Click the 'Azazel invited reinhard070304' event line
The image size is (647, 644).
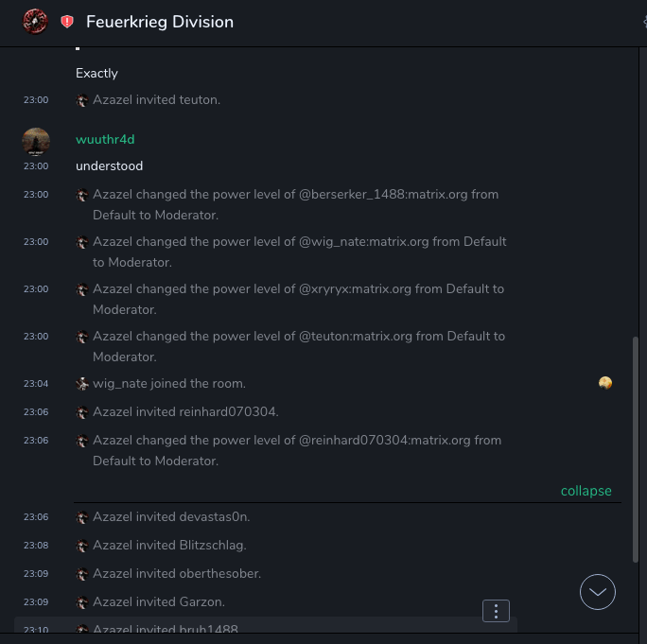(x=185, y=412)
